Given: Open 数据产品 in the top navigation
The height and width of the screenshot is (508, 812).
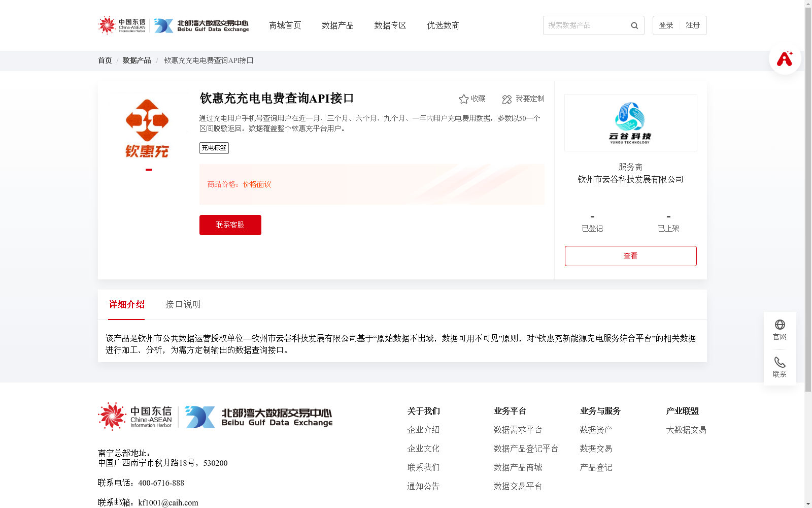Looking at the screenshot, I should [337, 25].
